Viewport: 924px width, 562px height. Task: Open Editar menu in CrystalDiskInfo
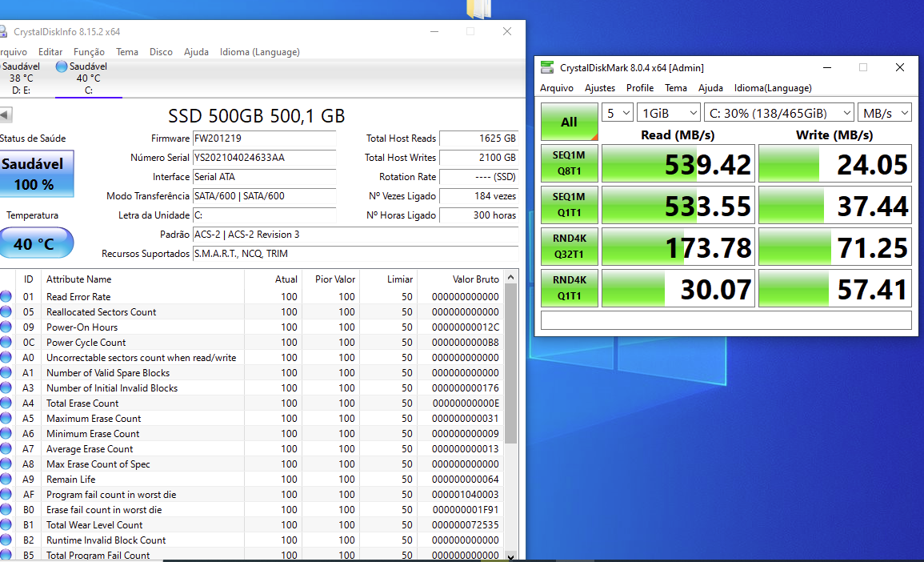(50, 52)
